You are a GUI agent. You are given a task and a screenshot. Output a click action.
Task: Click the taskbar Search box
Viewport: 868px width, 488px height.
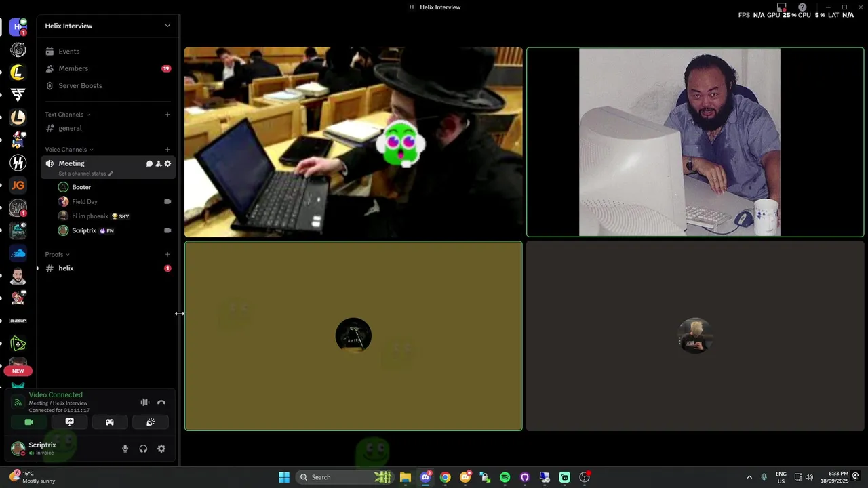click(346, 477)
